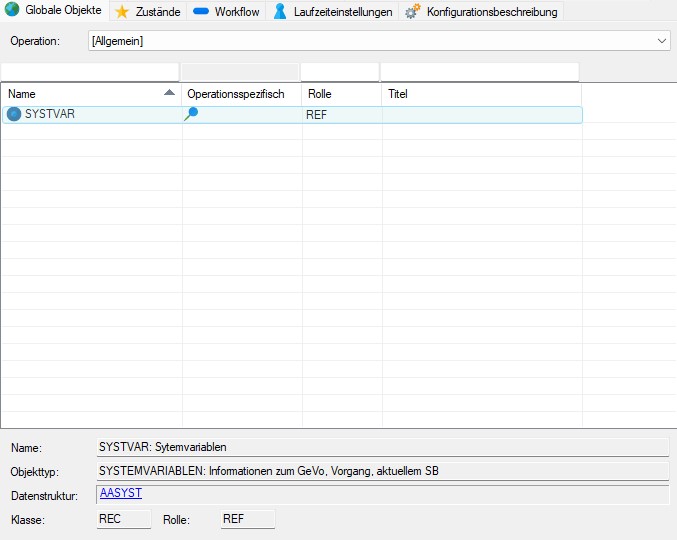
Task: Click the star icon on Zustände tab
Action: [x=122, y=11]
